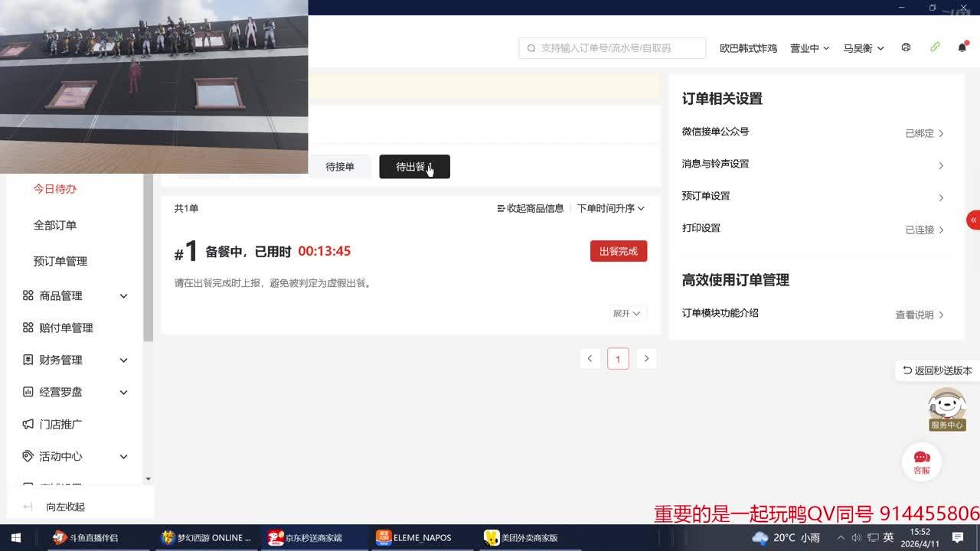This screenshot has height=551, width=980.
Task: Open the 客服 chat bubble icon
Action: coord(921,461)
